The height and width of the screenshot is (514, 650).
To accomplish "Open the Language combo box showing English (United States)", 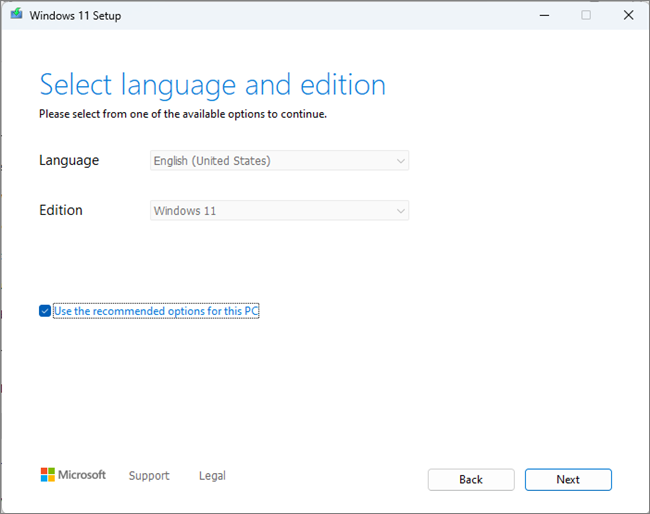I will tap(270, 160).
